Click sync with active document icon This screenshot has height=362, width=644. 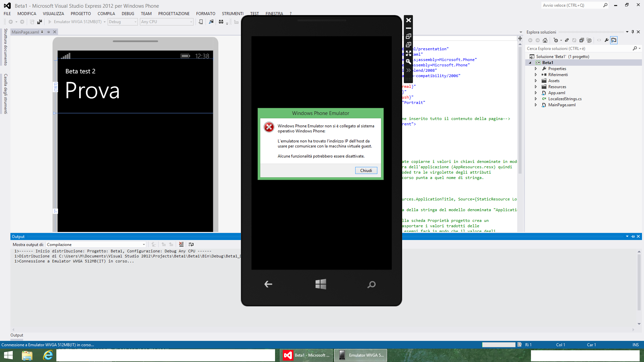coord(567,40)
